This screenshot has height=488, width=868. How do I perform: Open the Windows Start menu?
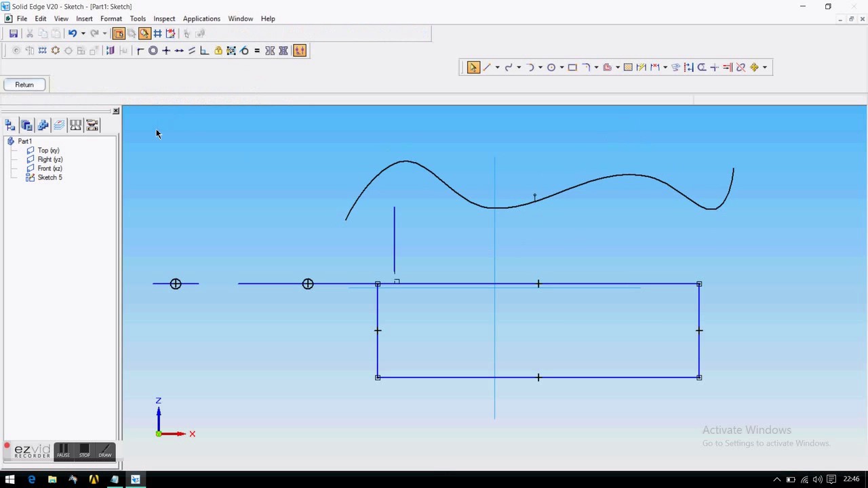coord(10,480)
